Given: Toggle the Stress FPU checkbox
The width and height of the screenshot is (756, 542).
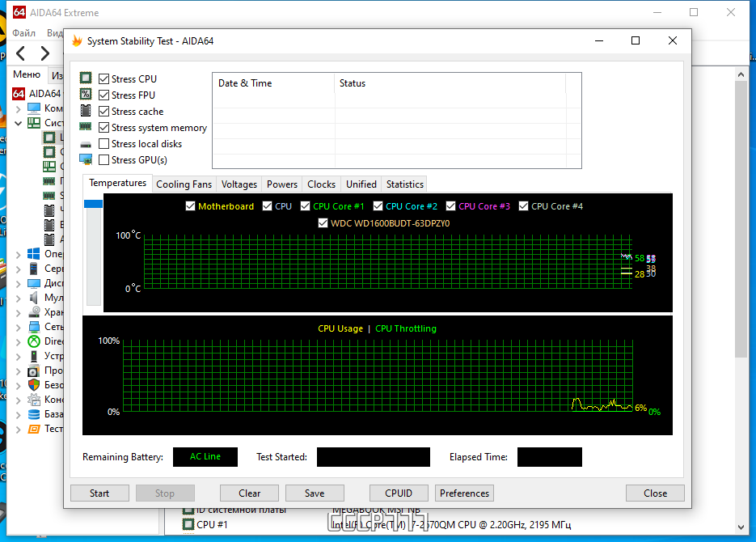Looking at the screenshot, I should click(x=103, y=95).
